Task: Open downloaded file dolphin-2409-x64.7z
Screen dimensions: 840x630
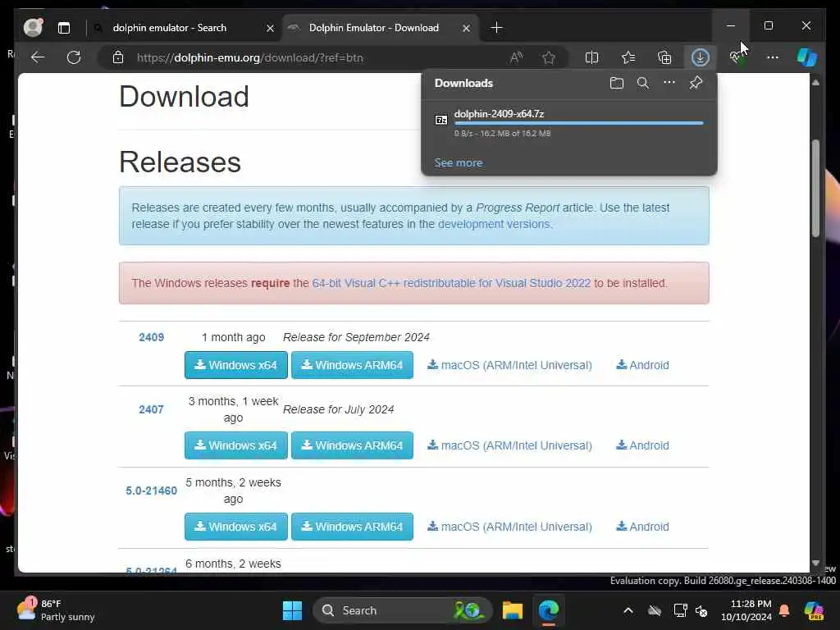Action: tap(499, 113)
